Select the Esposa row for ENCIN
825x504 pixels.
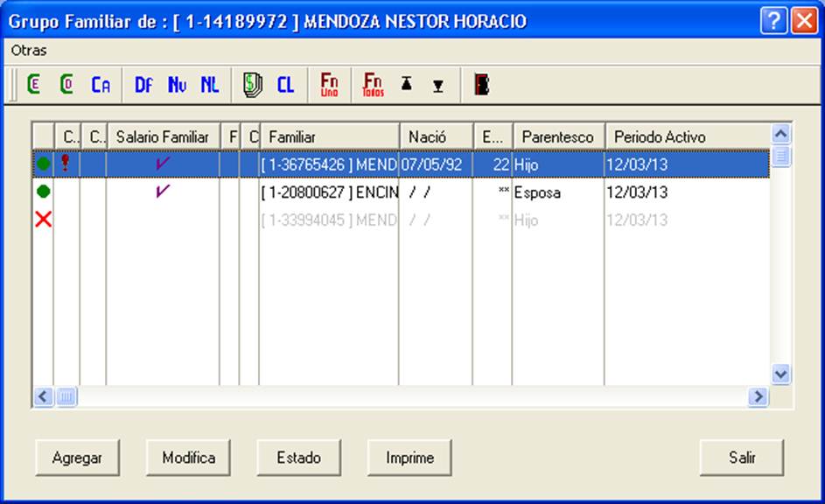click(401, 192)
